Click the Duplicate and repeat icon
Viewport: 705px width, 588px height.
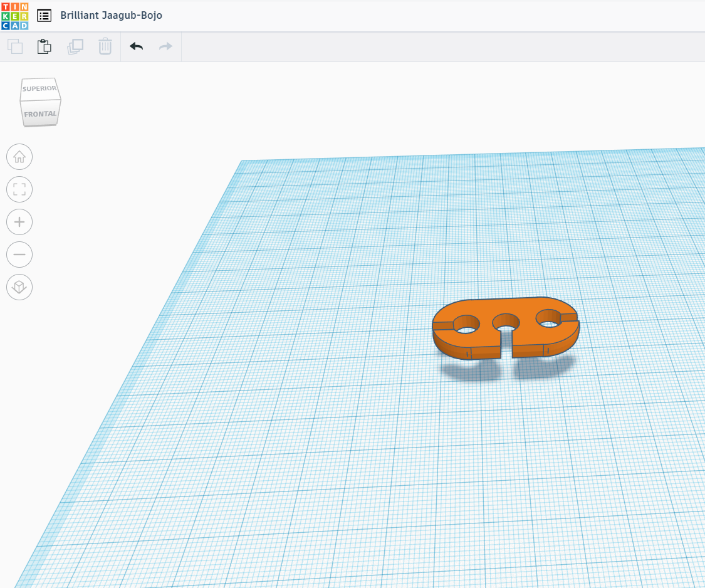click(75, 46)
